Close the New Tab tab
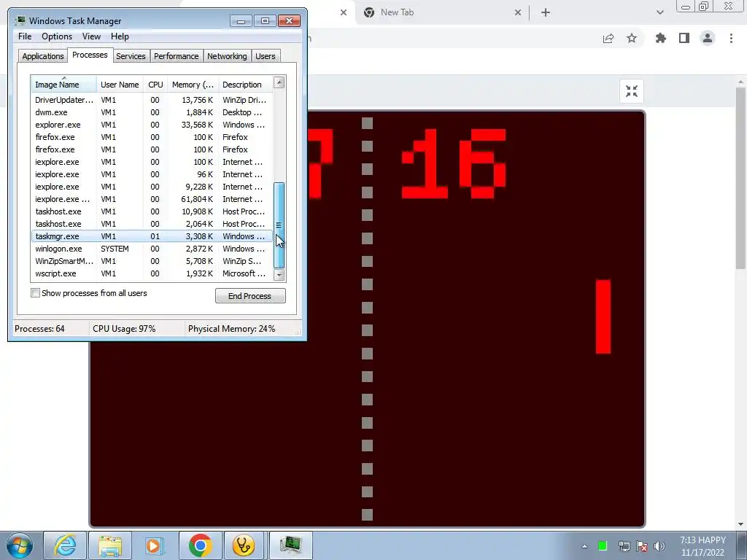Image resolution: width=747 pixels, height=560 pixels. (518, 12)
